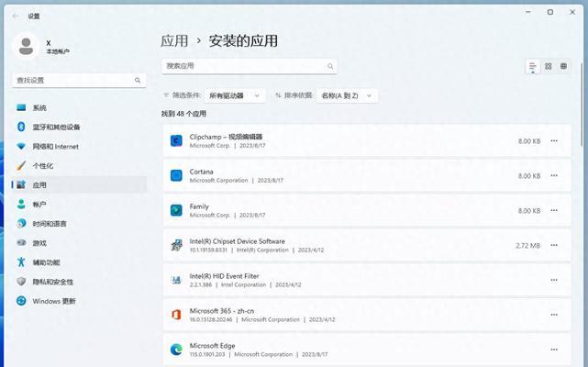The width and height of the screenshot is (588, 367).
Task: Click the Intel HID Event Filter icon
Action: click(x=176, y=280)
